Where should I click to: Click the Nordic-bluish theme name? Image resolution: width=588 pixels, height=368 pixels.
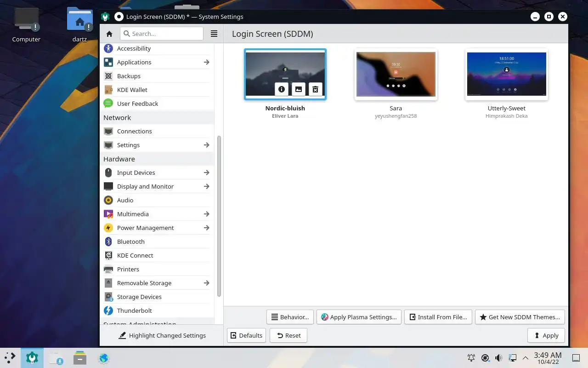coord(285,109)
